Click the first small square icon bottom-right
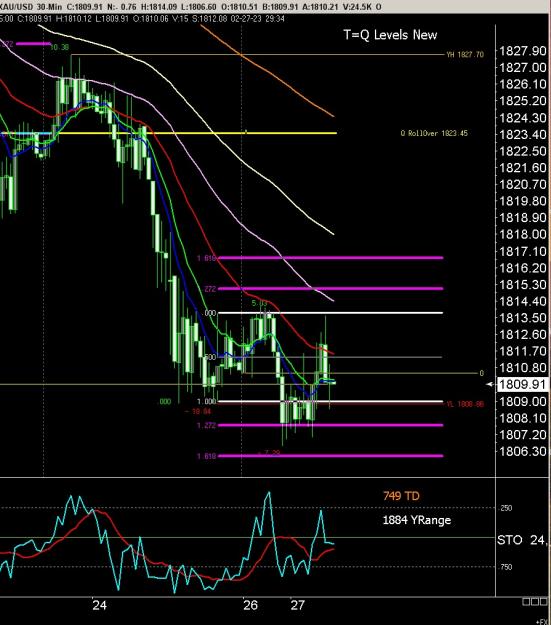551x625 pixels. [x=526, y=601]
